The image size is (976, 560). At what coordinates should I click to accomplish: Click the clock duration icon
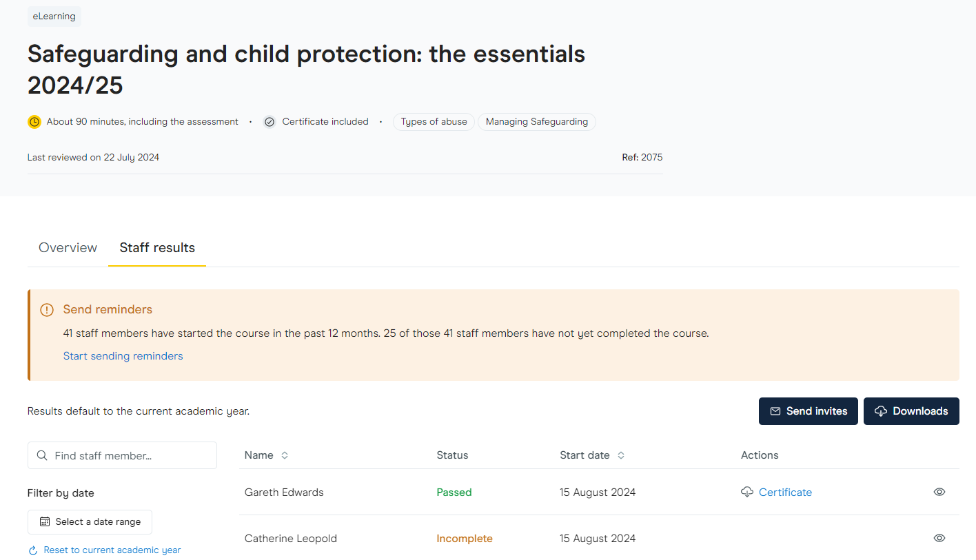(x=34, y=122)
